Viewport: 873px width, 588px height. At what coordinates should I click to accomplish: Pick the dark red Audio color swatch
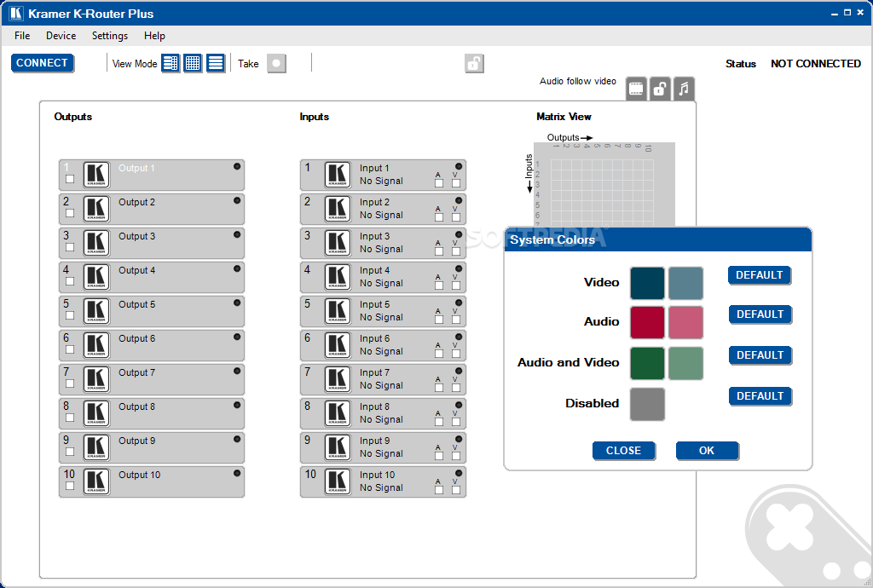647,322
